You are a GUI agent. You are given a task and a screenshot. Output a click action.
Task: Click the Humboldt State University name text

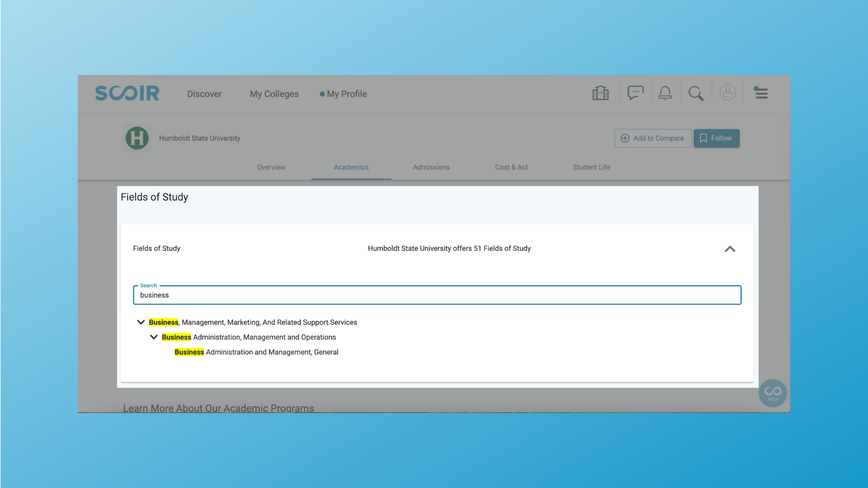pos(199,138)
